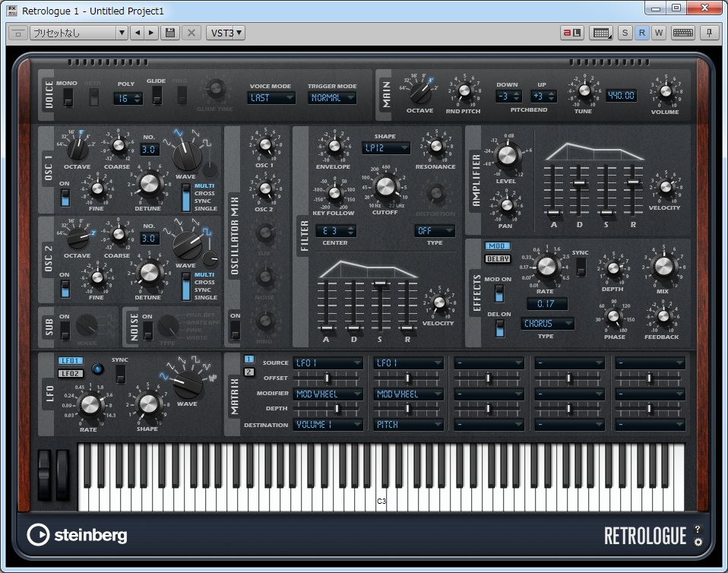Click the LFO Rate knob
This screenshot has height=573, width=728.
(90, 404)
